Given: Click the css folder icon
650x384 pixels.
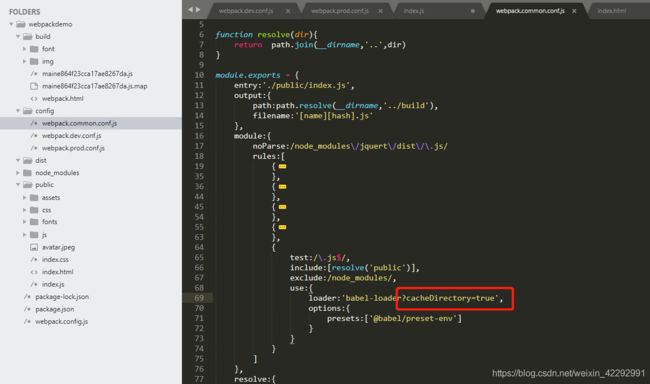Looking at the screenshot, I should (34, 210).
